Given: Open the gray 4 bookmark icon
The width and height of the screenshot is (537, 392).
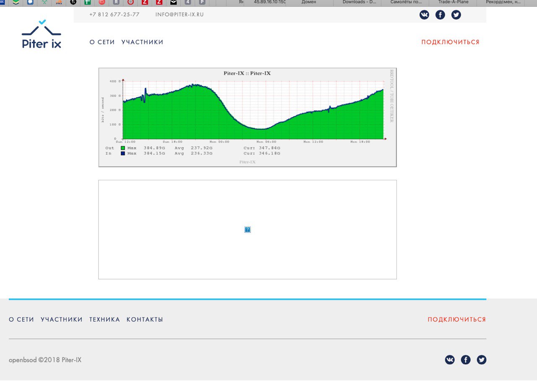Looking at the screenshot, I should tap(188, 2).
